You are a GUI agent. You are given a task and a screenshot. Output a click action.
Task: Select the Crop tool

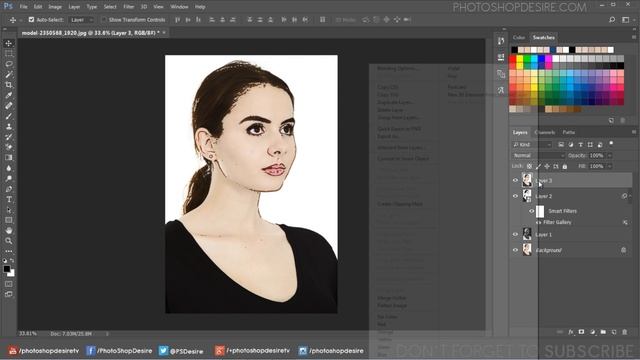[9, 85]
